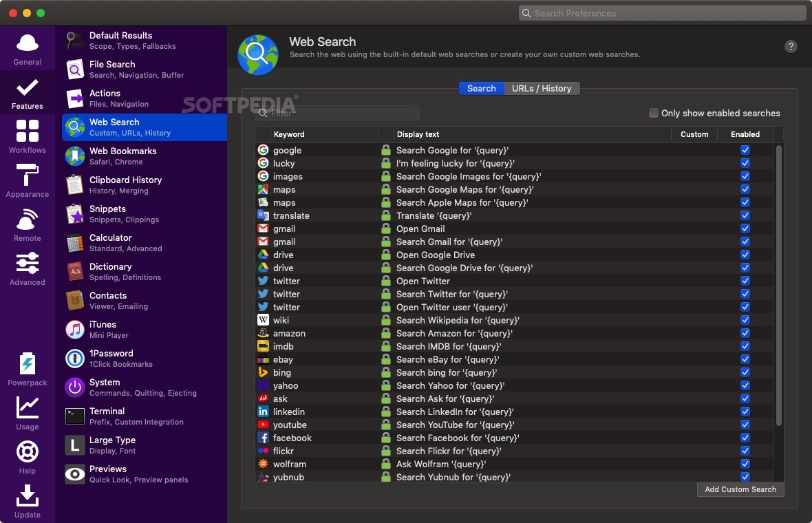
Task: Uncheck Enabled for the lucky search
Action: pyautogui.click(x=745, y=162)
